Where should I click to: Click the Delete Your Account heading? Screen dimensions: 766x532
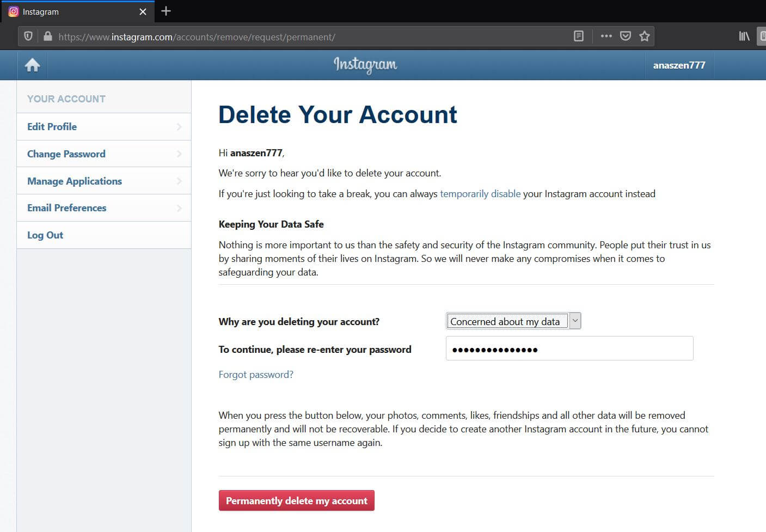point(338,115)
